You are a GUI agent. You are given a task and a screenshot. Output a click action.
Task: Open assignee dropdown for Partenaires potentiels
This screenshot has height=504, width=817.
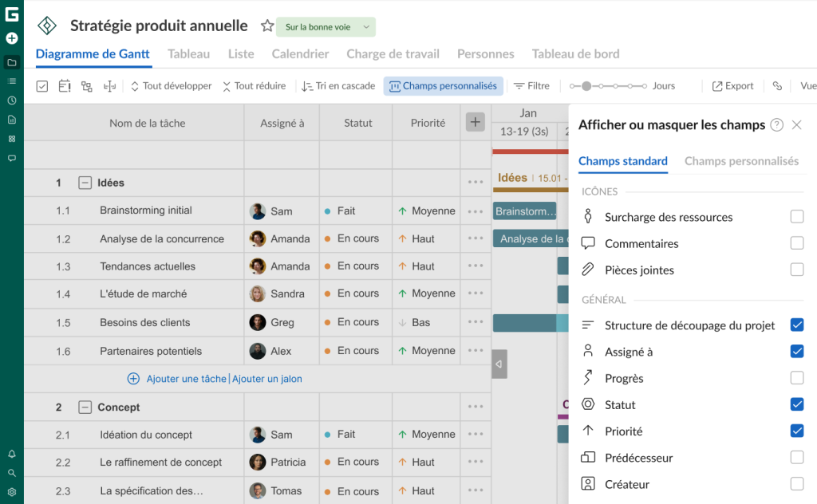tap(282, 351)
